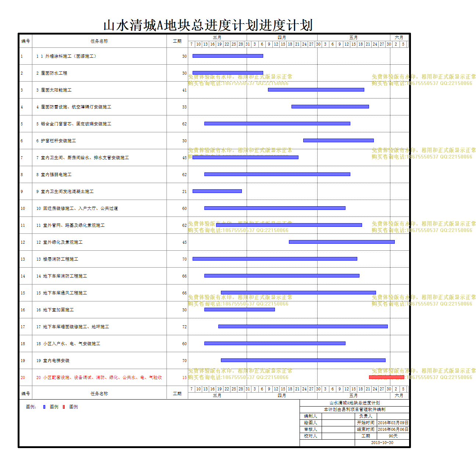476x465 pixels.
Task: Click the start date '2016年03月09日'
Action: pyautogui.click(x=393, y=423)
